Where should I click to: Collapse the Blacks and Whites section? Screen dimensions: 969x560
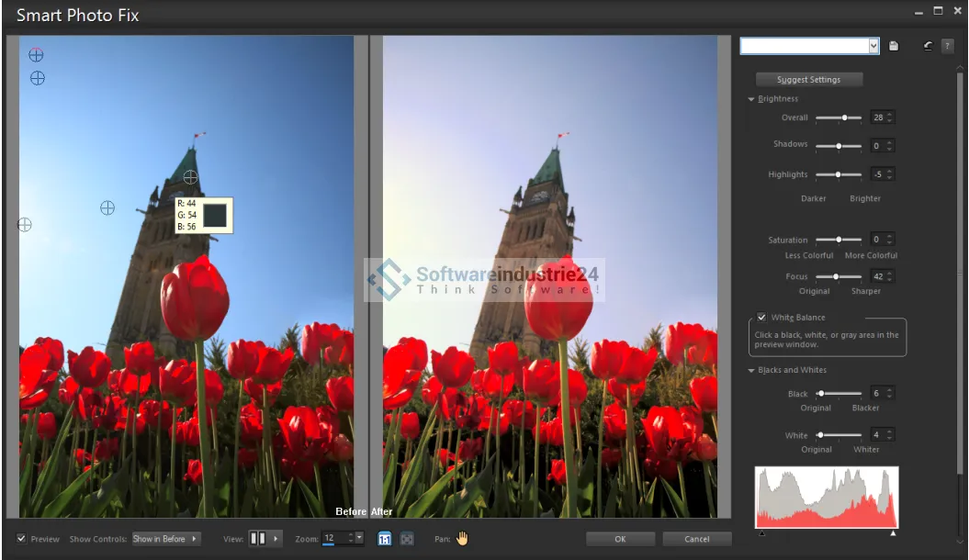pos(751,371)
